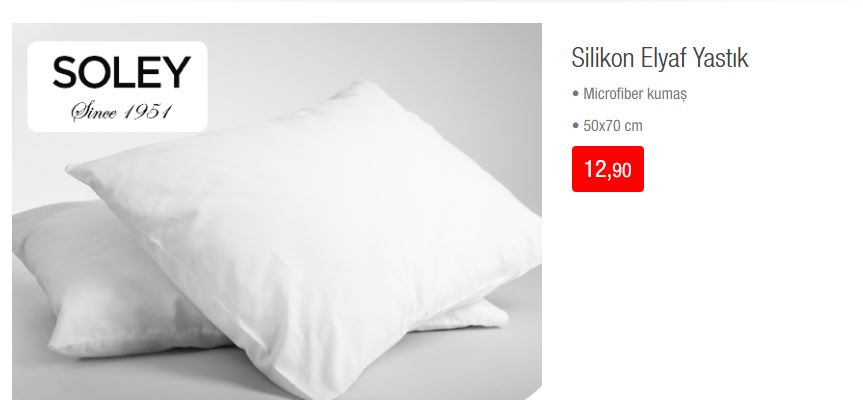Click the Since 1951 script text
This screenshot has height=411, width=863.
click(x=122, y=112)
